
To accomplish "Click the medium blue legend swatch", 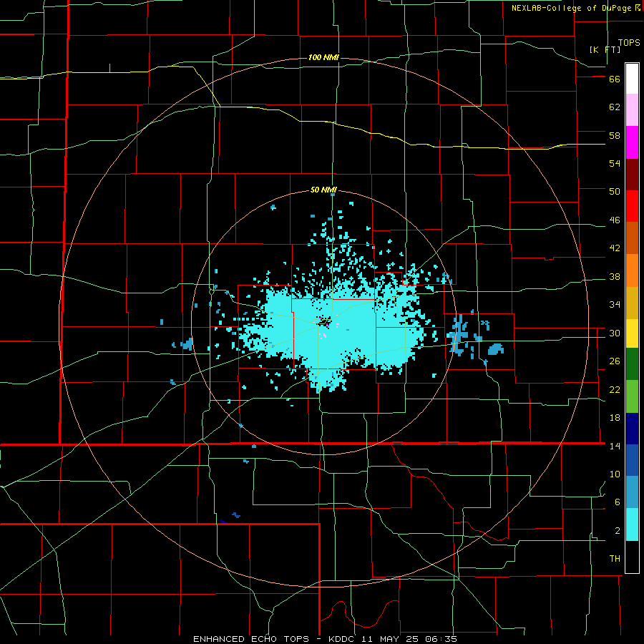I will pos(632,460).
